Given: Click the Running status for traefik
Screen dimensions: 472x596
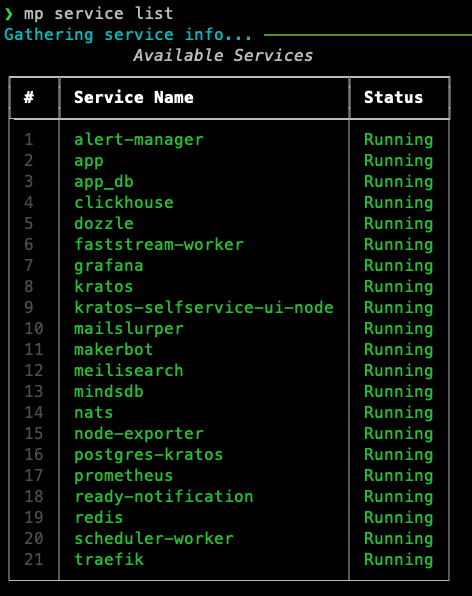Looking at the screenshot, I should coord(398,560).
